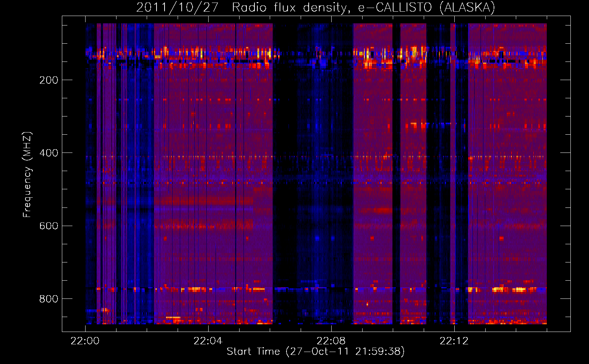Click the '22:08' time tick label

pos(331,341)
